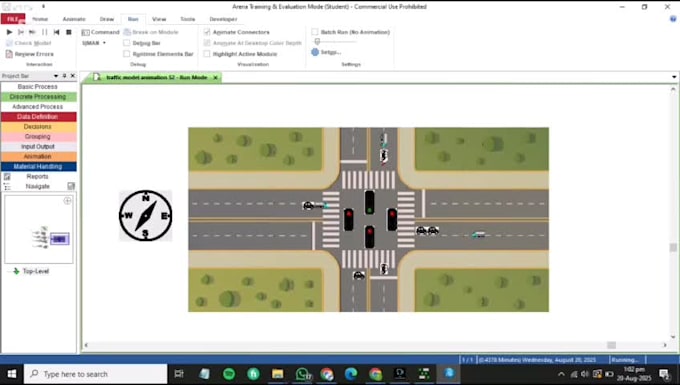This screenshot has height=385, width=680.
Task: Switch to the Animate ribbon tab
Action: click(x=74, y=19)
